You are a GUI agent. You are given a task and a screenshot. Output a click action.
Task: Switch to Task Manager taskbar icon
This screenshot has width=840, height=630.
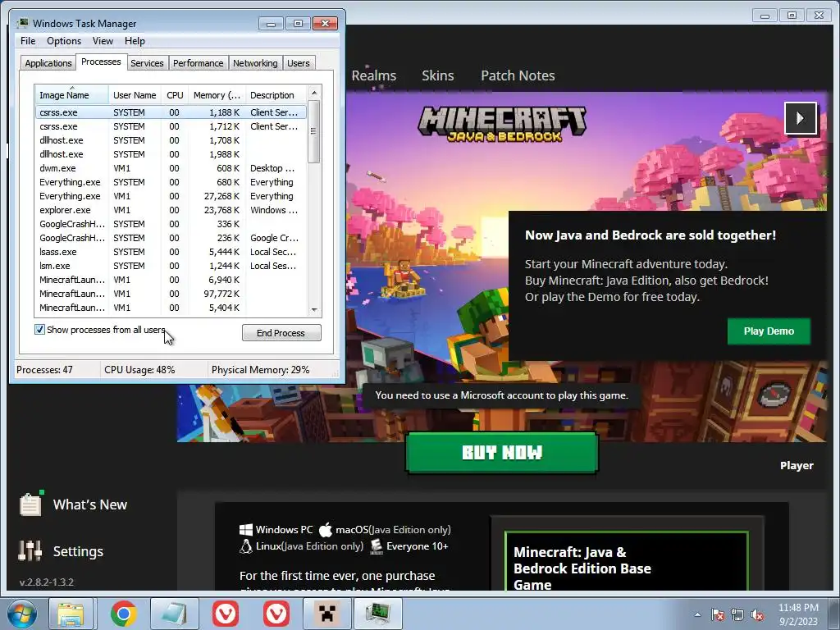click(379, 614)
